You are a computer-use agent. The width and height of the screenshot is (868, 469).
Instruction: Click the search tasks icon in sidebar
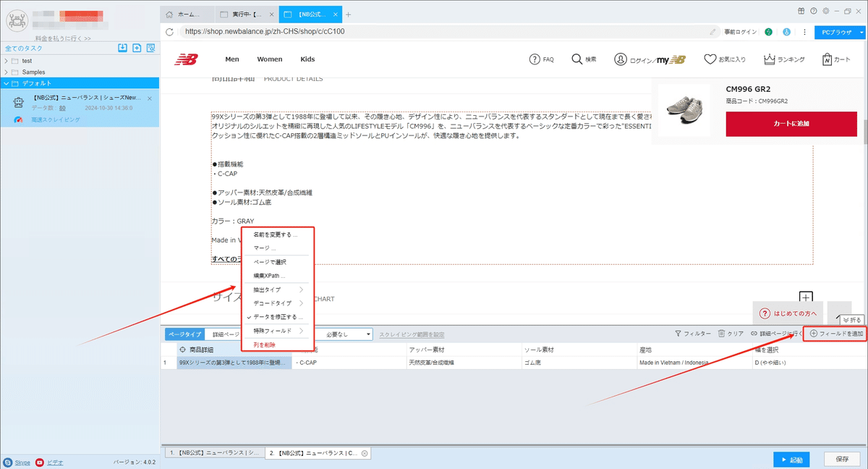[x=150, y=48]
